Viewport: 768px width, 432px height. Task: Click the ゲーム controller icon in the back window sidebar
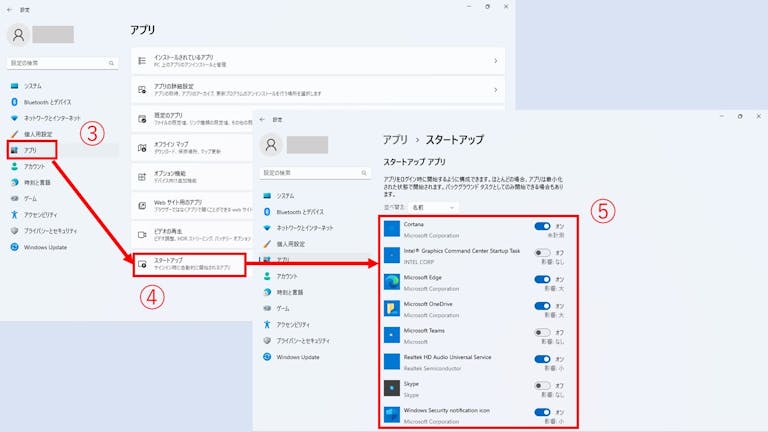(15, 198)
